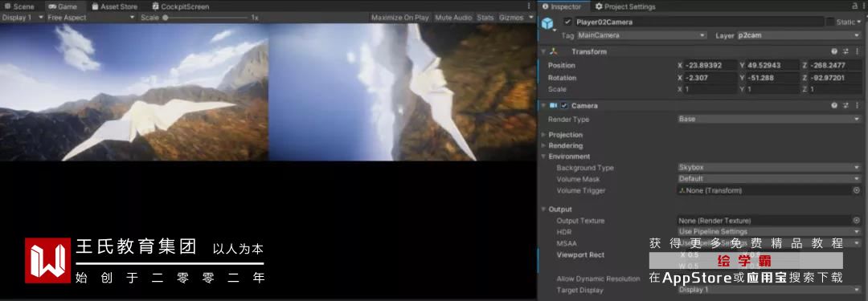Open Volume Mask Default dropdown
This screenshot has height=301, width=868.
(769, 179)
